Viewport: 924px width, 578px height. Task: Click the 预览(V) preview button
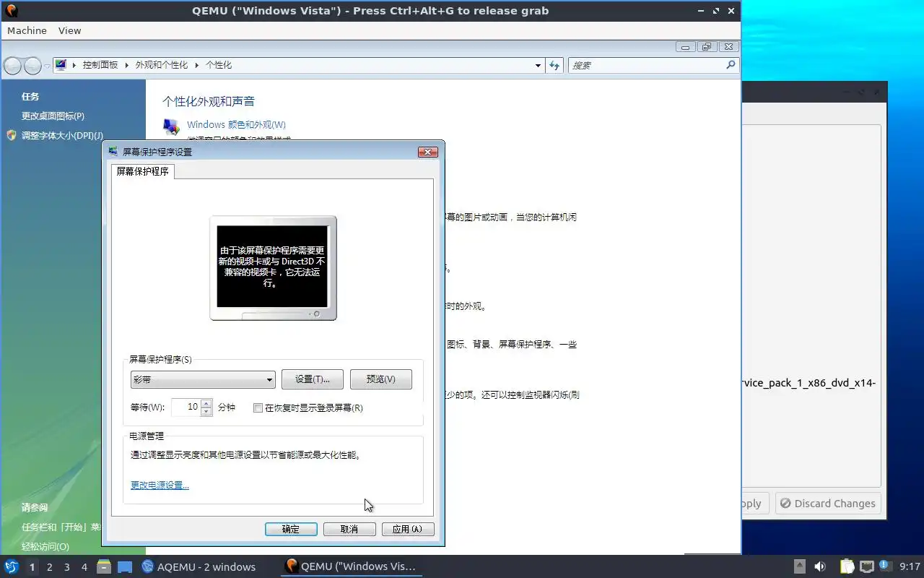pos(380,379)
